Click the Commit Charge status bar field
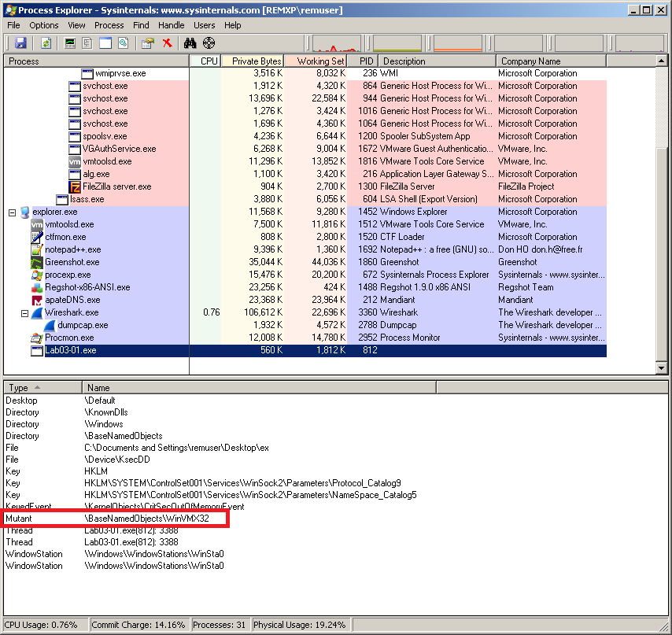This screenshot has height=635, width=672. 138,625
